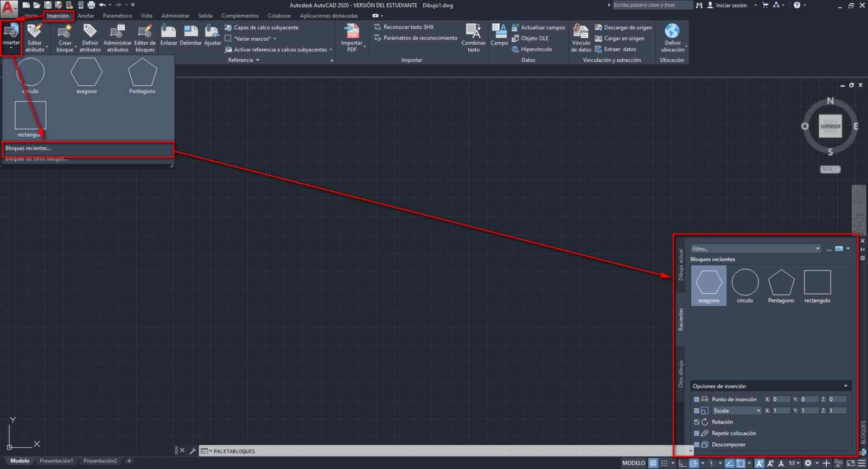Click the Hipervínculo button
Screen dimensions: 868x469
click(536, 49)
